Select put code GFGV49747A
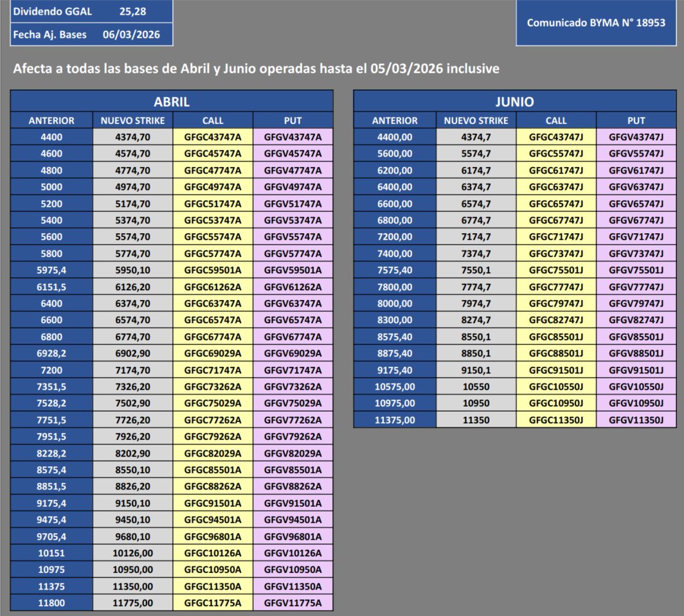684x616 pixels. (x=292, y=187)
